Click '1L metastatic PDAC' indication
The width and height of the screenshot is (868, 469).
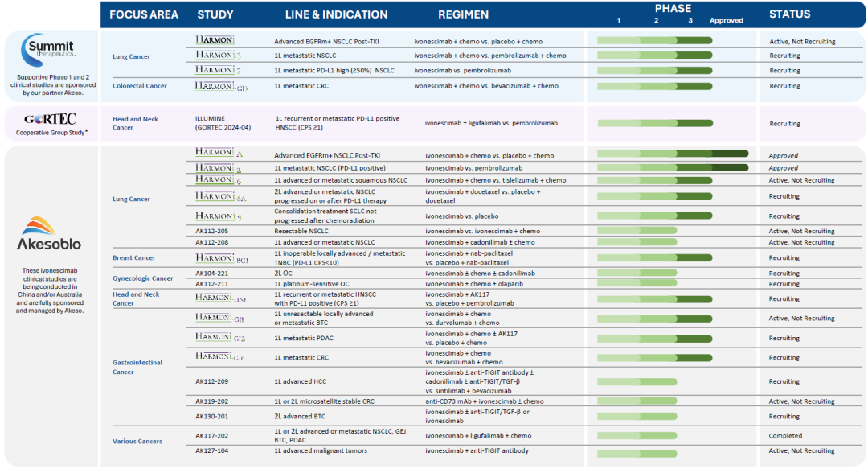click(304, 338)
